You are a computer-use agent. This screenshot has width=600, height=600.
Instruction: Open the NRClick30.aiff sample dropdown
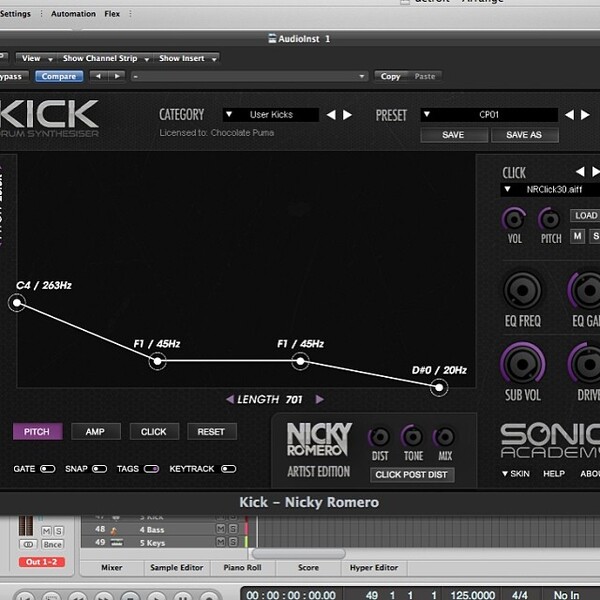(x=551, y=189)
